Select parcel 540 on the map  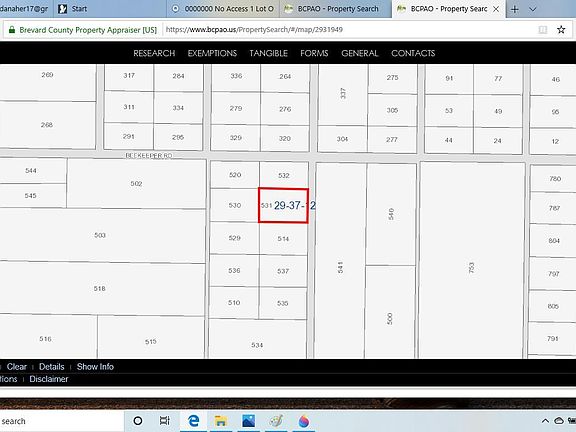pyautogui.click(x=391, y=214)
